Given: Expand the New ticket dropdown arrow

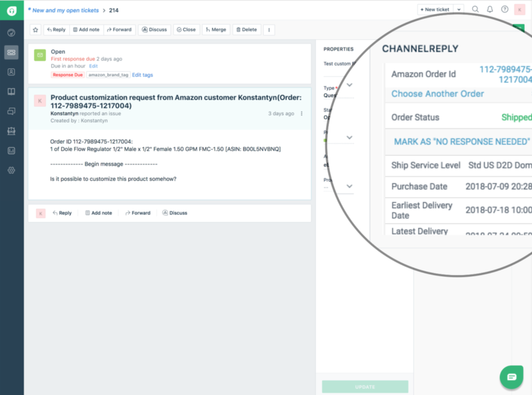Looking at the screenshot, I should click(x=459, y=10).
